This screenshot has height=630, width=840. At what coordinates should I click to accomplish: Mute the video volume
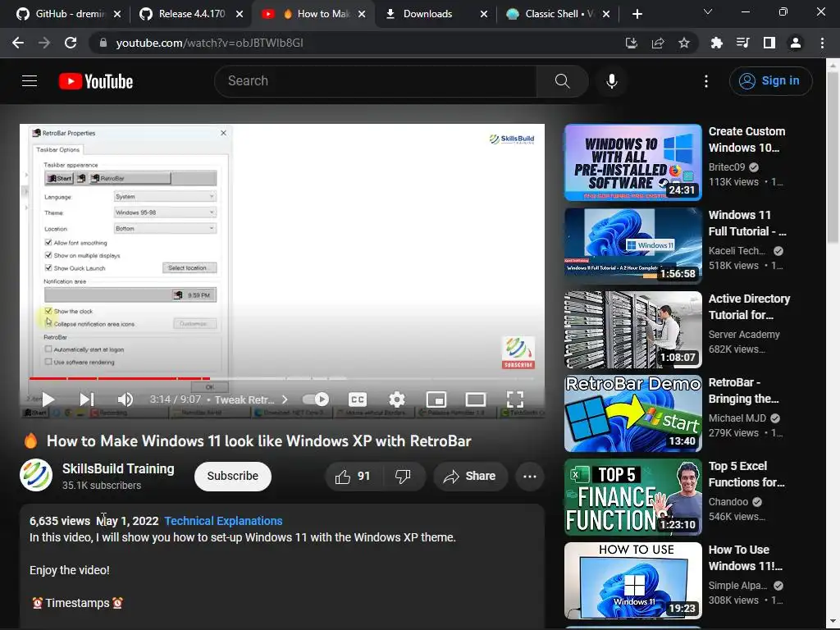125,399
